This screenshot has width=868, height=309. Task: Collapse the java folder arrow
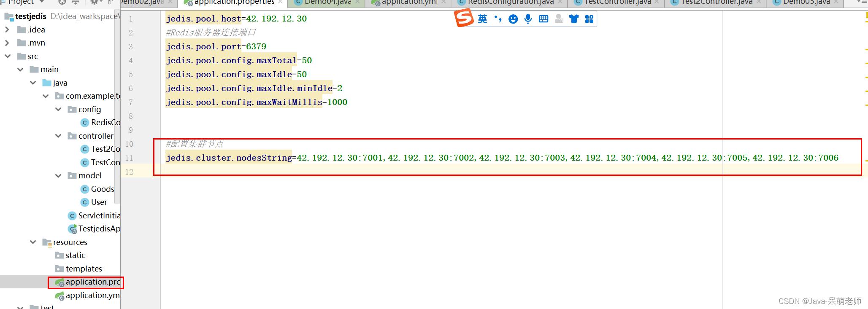pyautogui.click(x=33, y=83)
